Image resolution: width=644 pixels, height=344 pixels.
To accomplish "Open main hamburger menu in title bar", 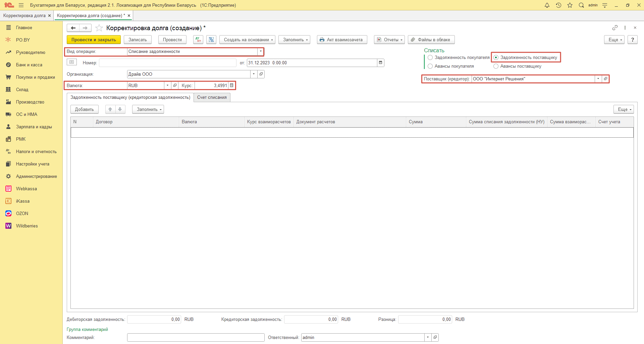I will click(x=21, y=5).
